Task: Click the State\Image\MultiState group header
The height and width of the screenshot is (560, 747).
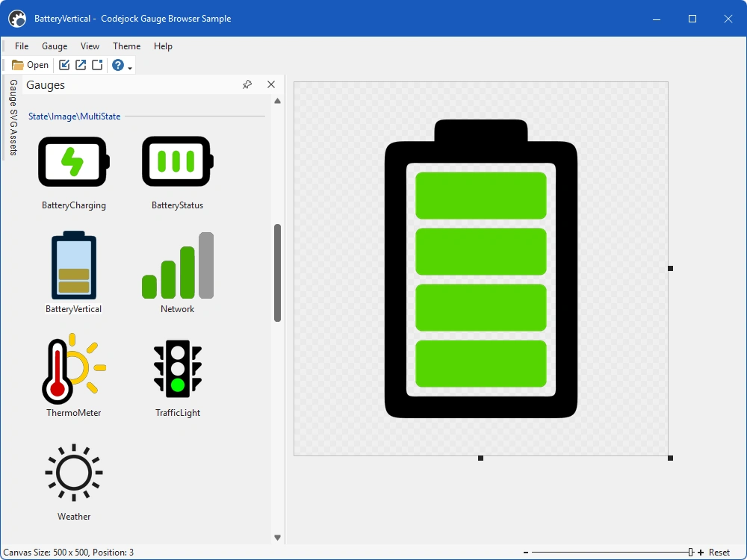Action: [x=74, y=116]
